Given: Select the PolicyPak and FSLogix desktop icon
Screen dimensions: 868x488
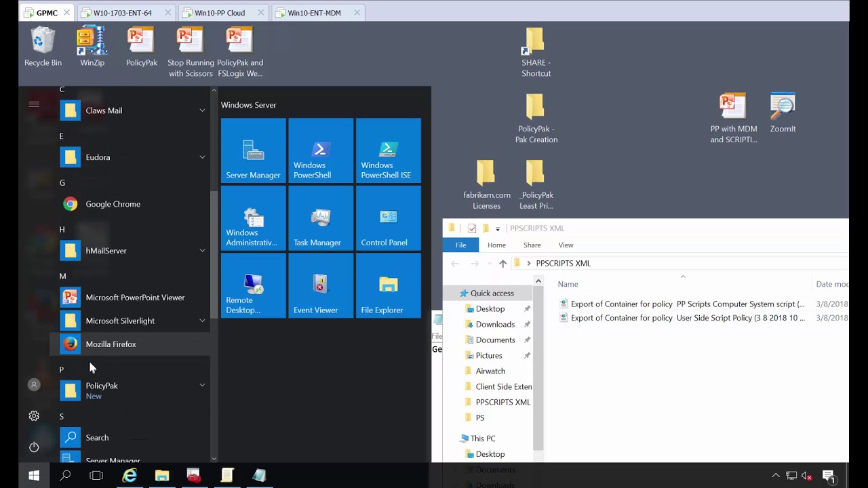Looking at the screenshot, I should click(240, 52).
